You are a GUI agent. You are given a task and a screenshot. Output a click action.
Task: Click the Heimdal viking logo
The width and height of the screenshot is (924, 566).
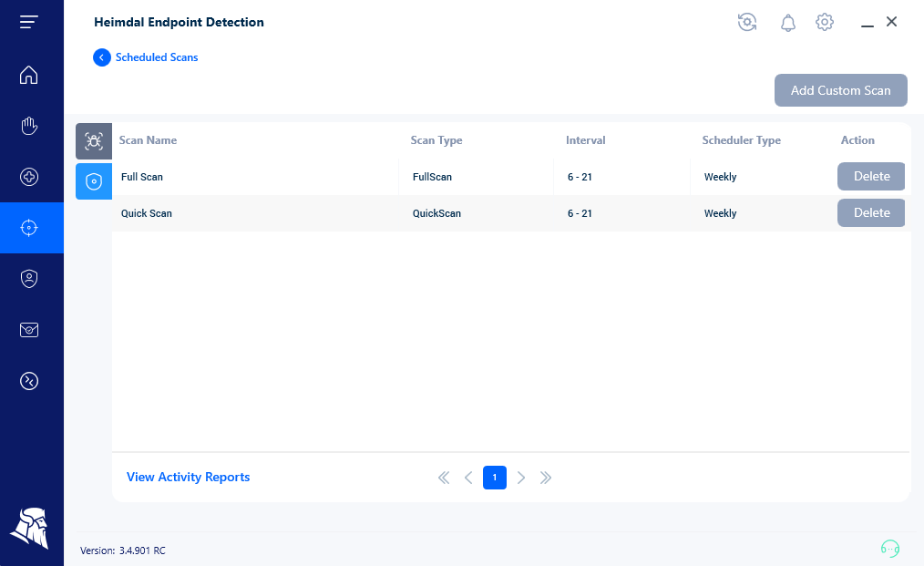[x=29, y=528]
